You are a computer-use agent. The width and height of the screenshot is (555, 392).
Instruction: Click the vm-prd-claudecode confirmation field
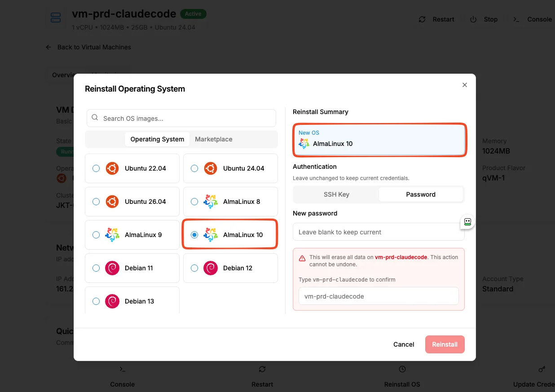pos(379,296)
